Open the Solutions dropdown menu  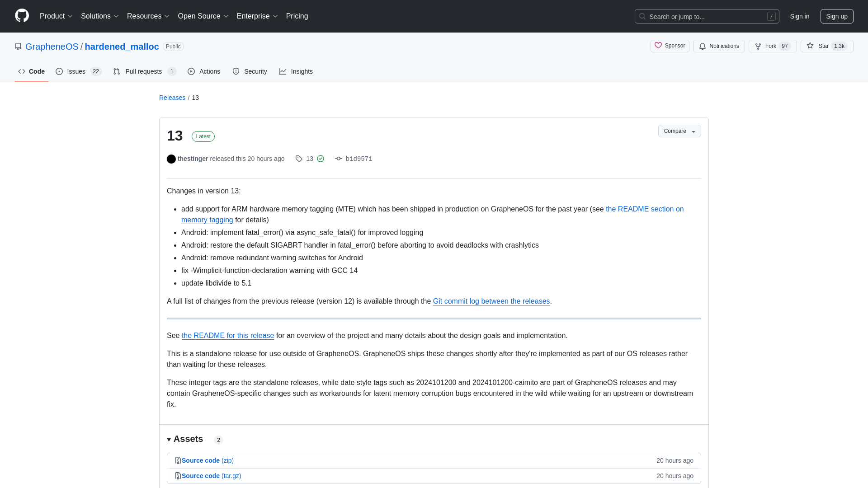pyautogui.click(x=100, y=16)
